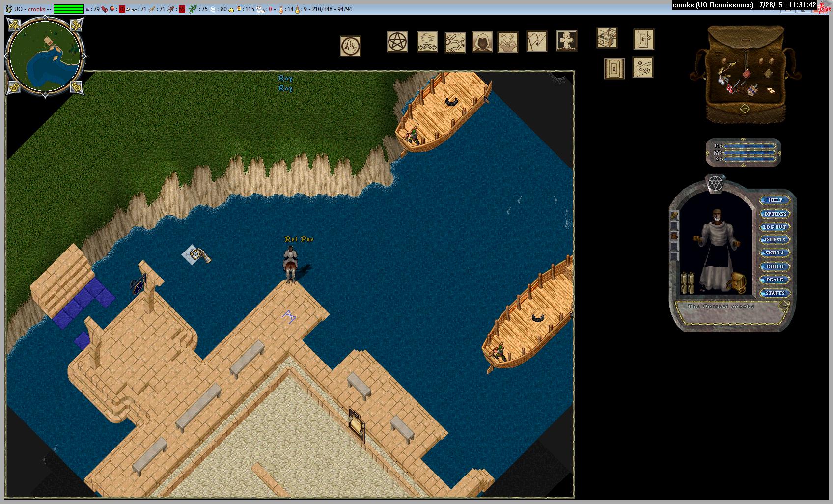Screen dimensions: 833x504
Task: Click the circular flame rune spell icon
Action: (351, 46)
